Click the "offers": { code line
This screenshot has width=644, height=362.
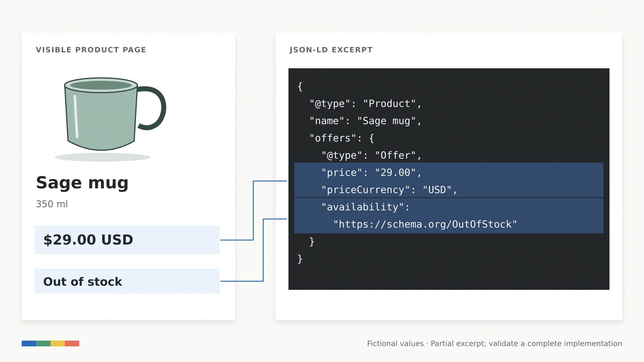[341, 138]
